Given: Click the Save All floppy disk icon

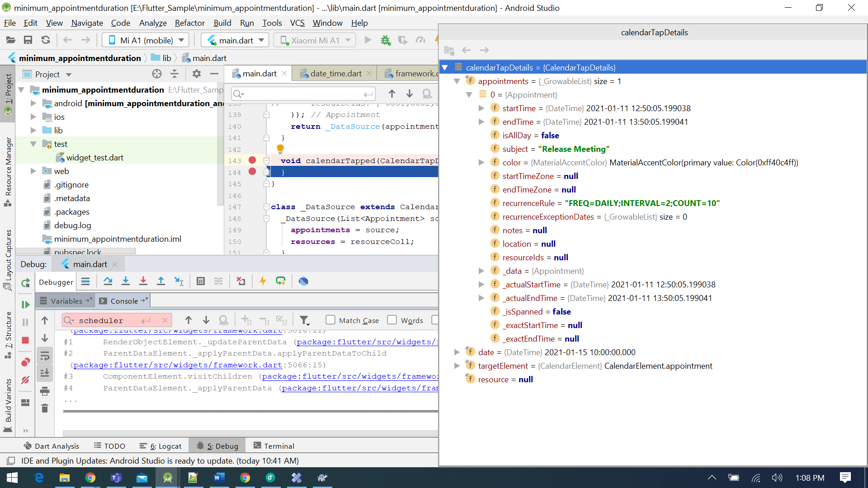Looking at the screenshot, I should (x=28, y=40).
